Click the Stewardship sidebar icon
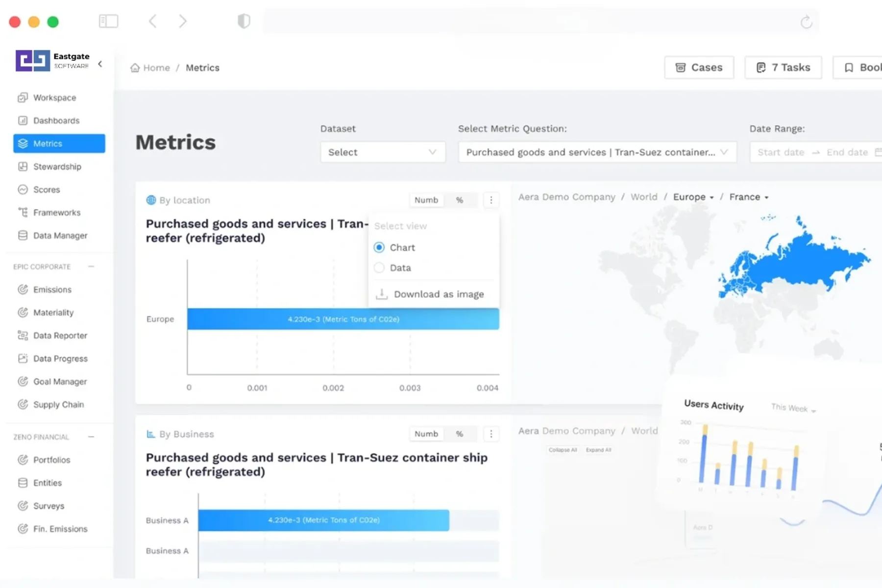 [23, 167]
